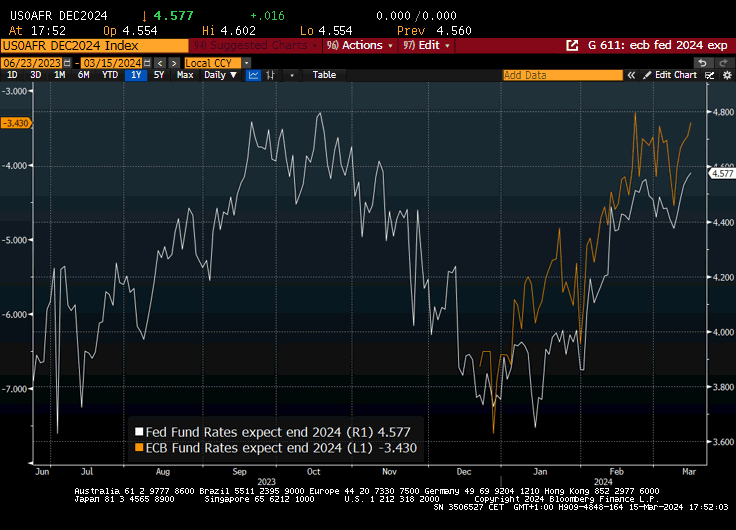Select the YTD time range

click(x=110, y=75)
